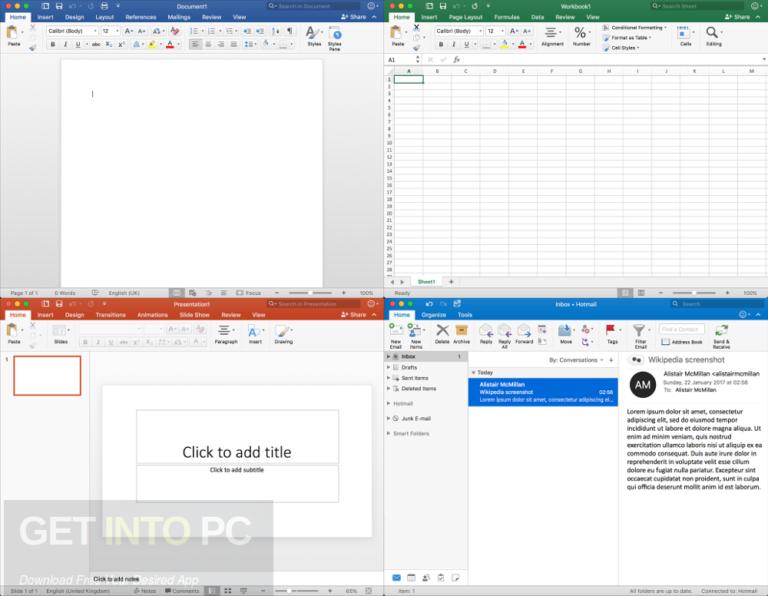Click Send & Receive in Outlook

(x=721, y=336)
